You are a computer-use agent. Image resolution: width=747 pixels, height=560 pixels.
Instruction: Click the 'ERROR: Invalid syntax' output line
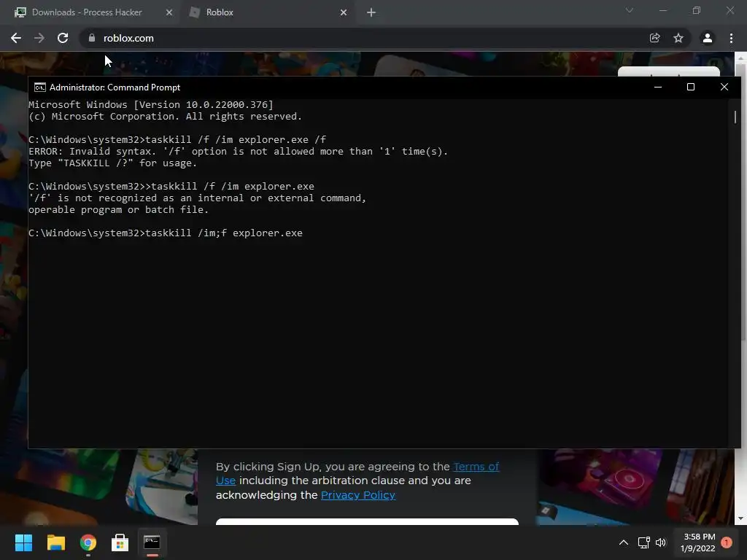[239, 152]
